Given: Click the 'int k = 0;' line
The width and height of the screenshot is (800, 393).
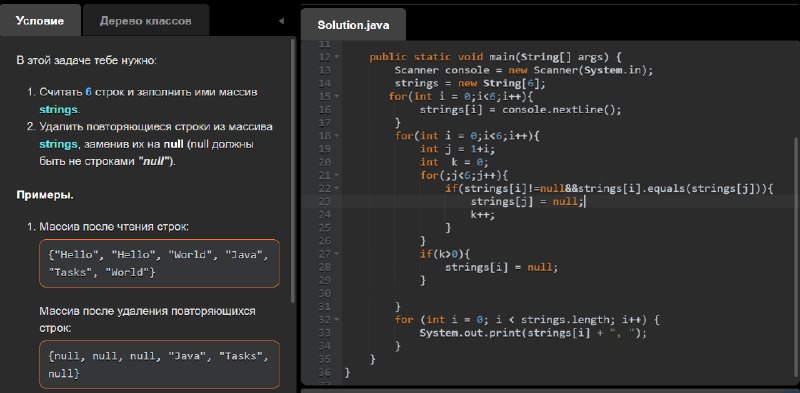Looking at the screenshot, I should coord(454,162).
